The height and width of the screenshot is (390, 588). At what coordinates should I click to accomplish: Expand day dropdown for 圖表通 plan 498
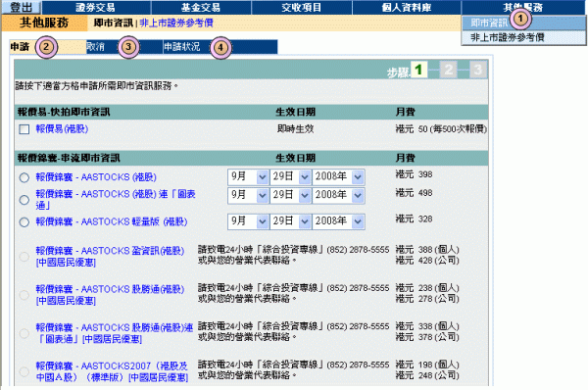[290, 195]
